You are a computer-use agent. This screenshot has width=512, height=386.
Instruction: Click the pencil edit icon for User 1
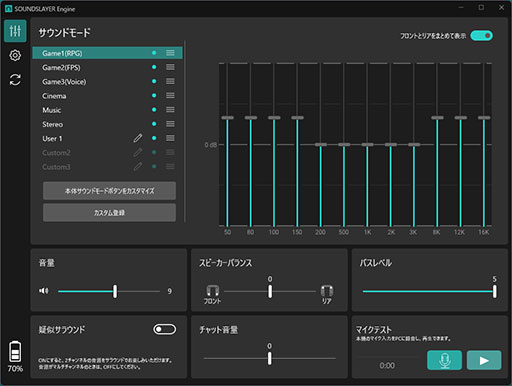[138, 138]
